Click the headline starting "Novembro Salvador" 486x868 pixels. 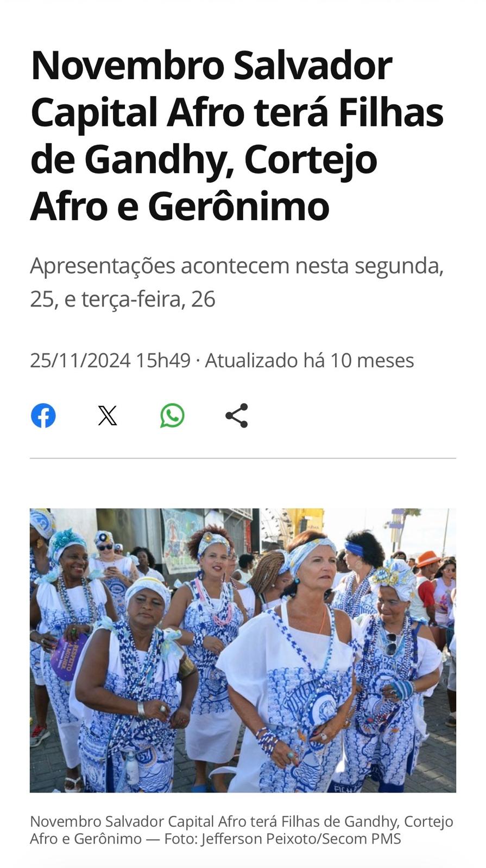237,136
